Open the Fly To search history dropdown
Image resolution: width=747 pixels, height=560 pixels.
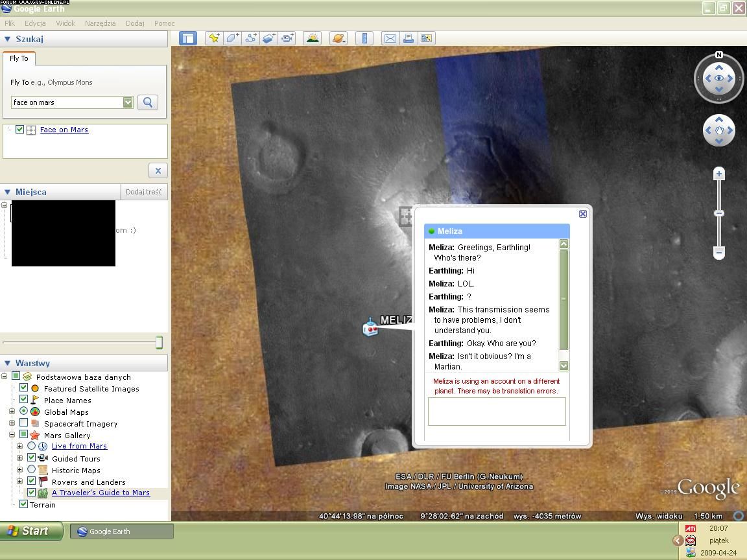click(128, 102)
